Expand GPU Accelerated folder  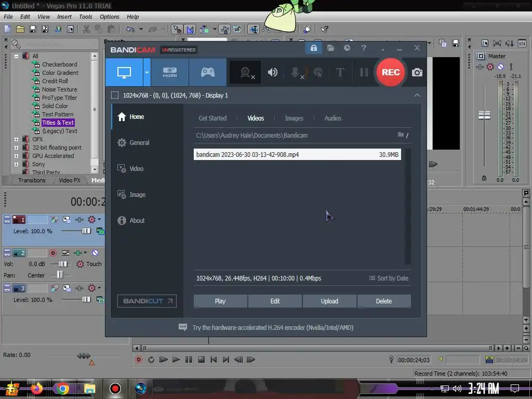coord(16,156)
